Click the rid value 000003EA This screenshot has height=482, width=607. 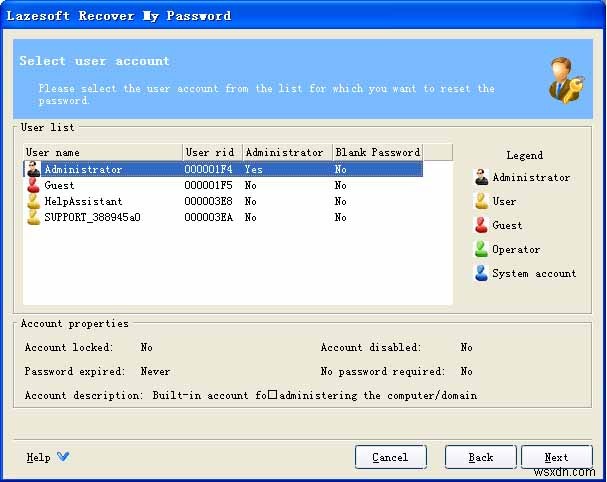click(x=208, y=217)
